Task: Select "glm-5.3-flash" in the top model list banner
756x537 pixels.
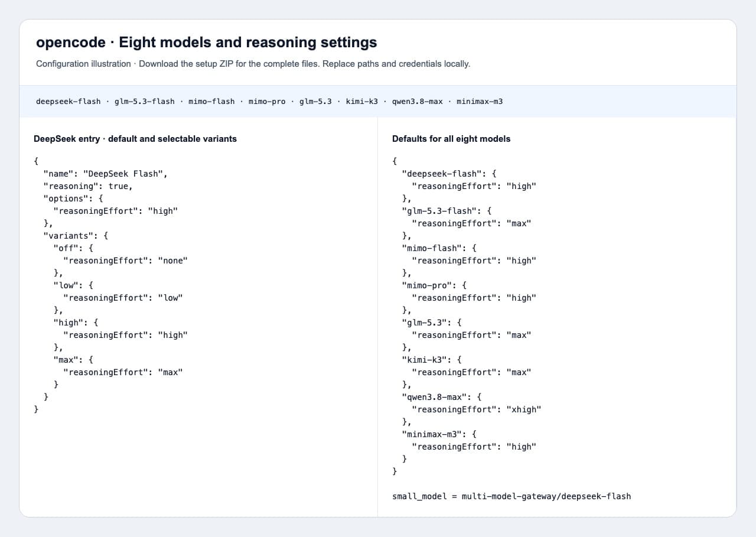Action: click(145, 101)
